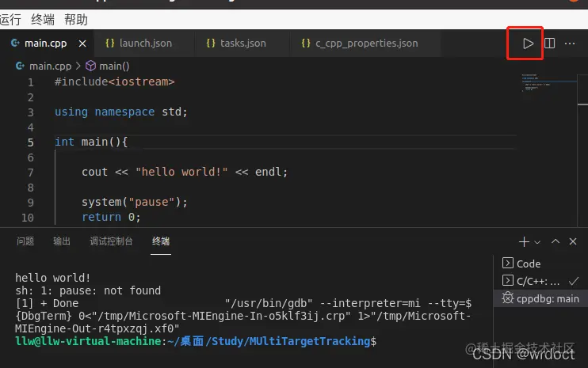588x368 pixels.
Task: Show the 问题 panel tab
Action: (x=25, y=241)
